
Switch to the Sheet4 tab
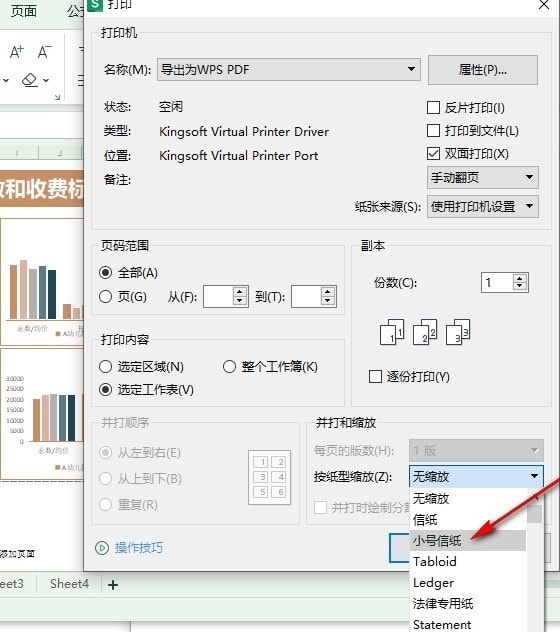(69, 584)
